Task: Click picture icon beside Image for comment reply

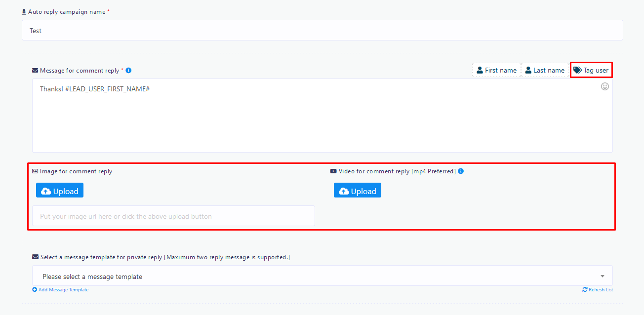Action: click(35, 171)
